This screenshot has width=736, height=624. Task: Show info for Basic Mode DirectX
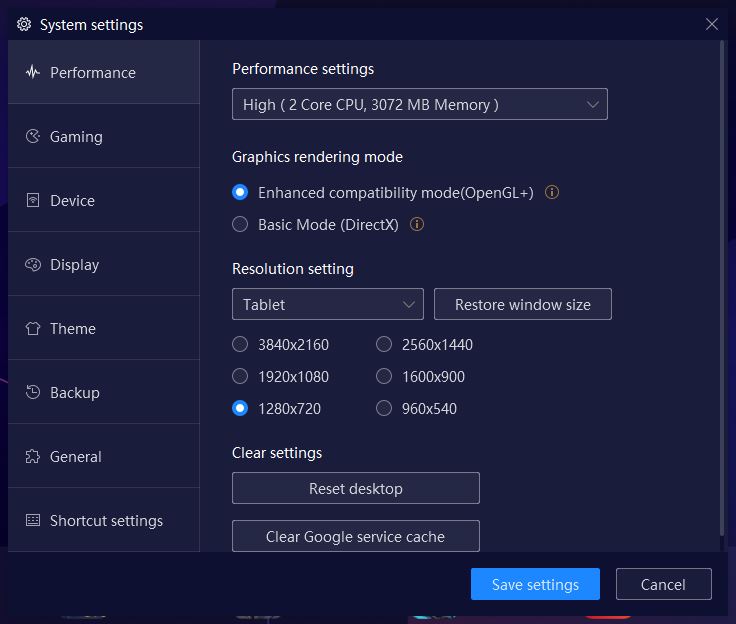point(417,224)
